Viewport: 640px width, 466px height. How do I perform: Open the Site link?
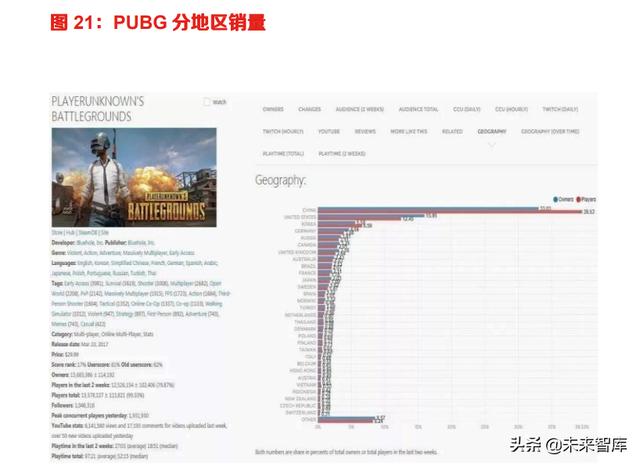(105, 233)
